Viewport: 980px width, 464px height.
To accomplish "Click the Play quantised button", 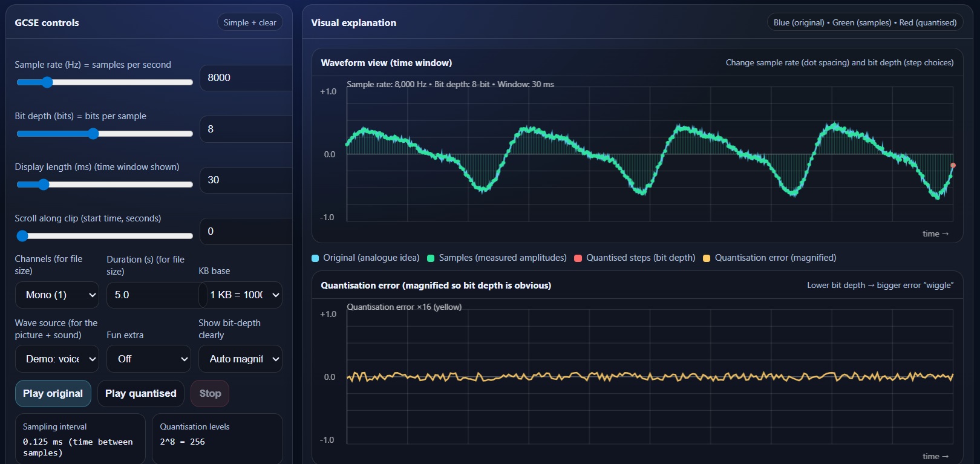I will tap(141, 394).
